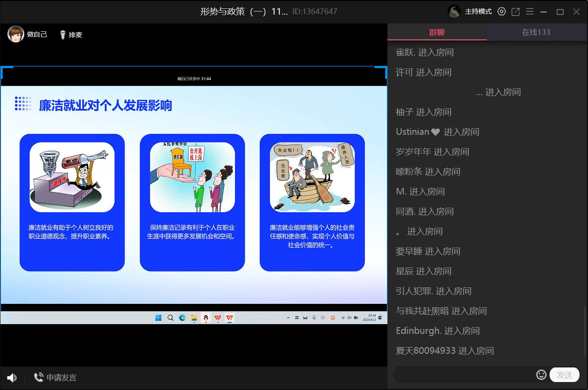Open the emoji picker in chat
The image size is (588, 390).
coord(541,375)
